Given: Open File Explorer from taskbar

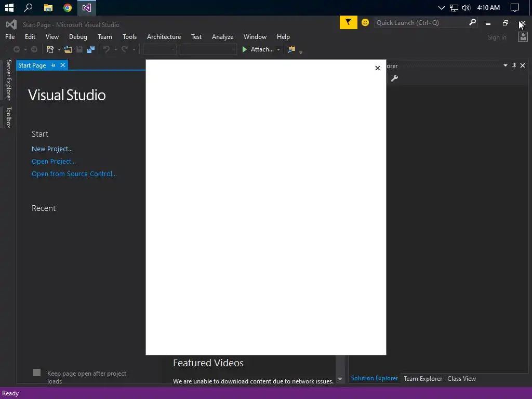Looking at the screenshot, I should 48,7.
